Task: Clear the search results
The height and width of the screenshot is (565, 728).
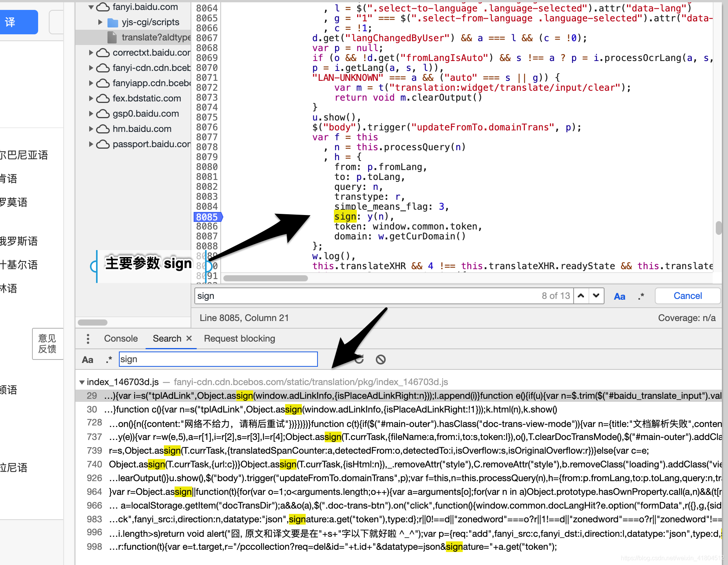Action: (381, 359)
